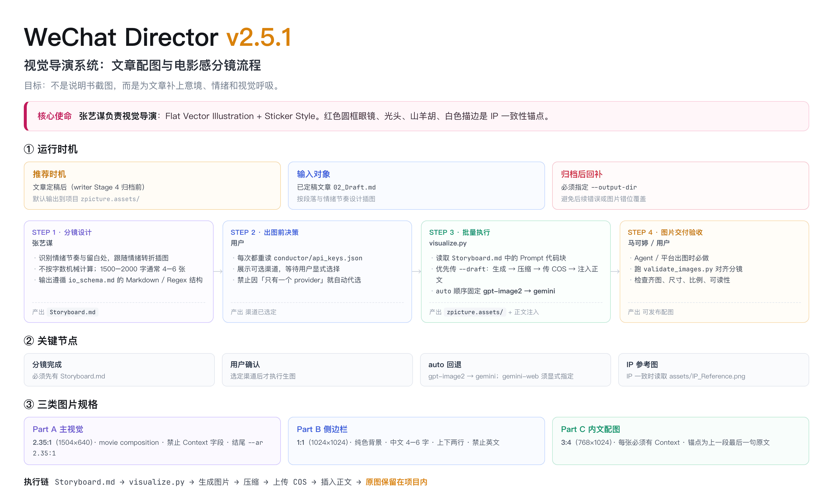This screenshot has width=833, height=504.
Task: Click the 用户确认 node heading
Action: pyautogui.click(x=245, y=364)
